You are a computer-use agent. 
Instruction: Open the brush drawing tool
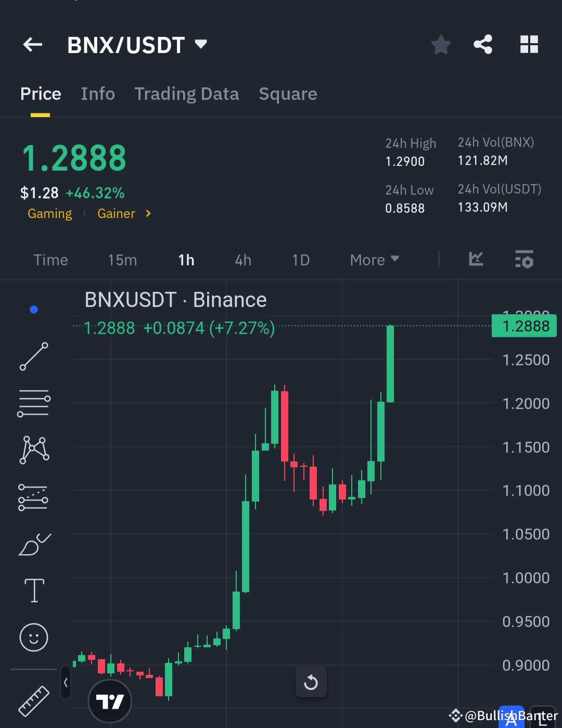tap(33, 544)
